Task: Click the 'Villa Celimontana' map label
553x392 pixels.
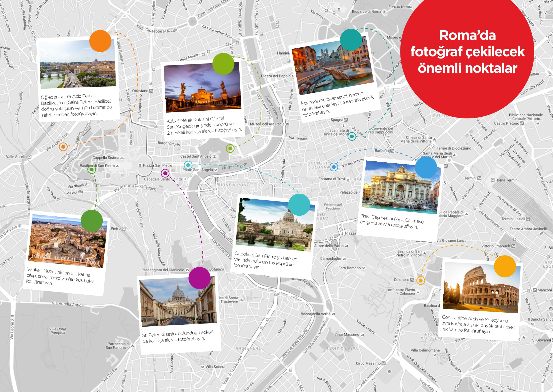Action: (x=425, y=350)
